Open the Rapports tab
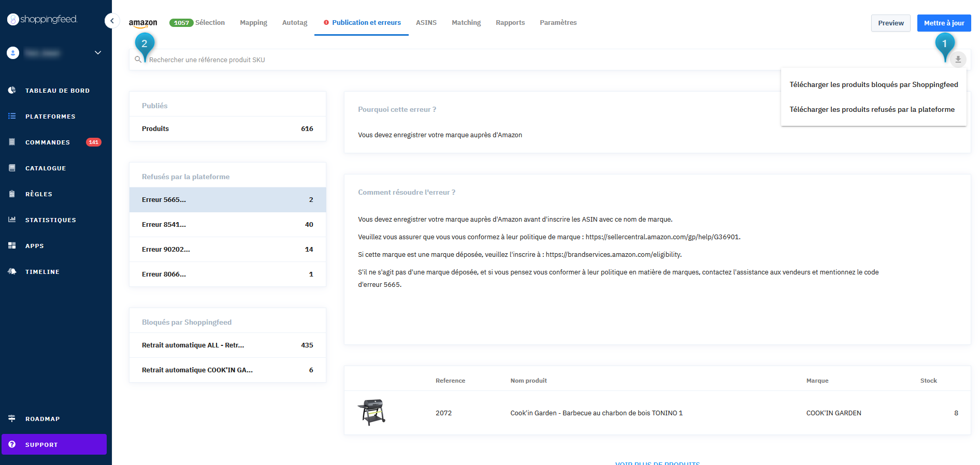The width and height of the screenshot is (980, 465). point(510,23)
